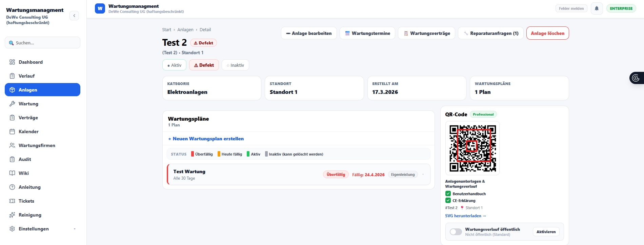644x245 pixels.
Task: Click the Anleitung help circle icon
Action: (x=12, y=187)
